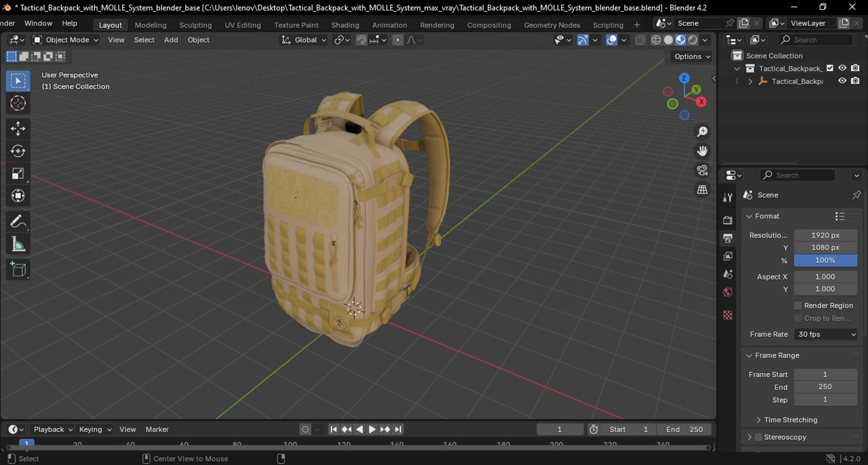Image resolution: width=868 pixels, height=465 pixels.
Task: Toggle viewport overlays
Action: 611,40
